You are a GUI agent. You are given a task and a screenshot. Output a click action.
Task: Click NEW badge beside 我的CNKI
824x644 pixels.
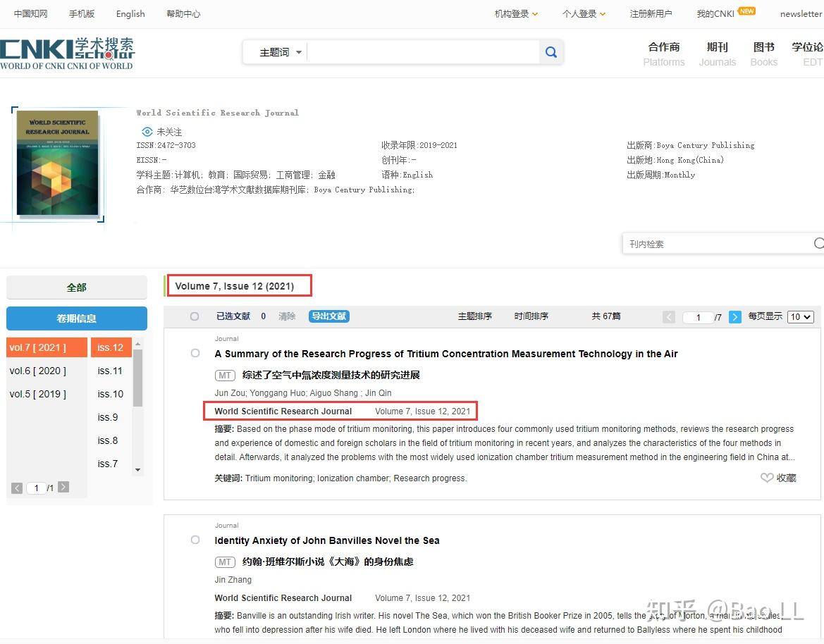(746, 11)
